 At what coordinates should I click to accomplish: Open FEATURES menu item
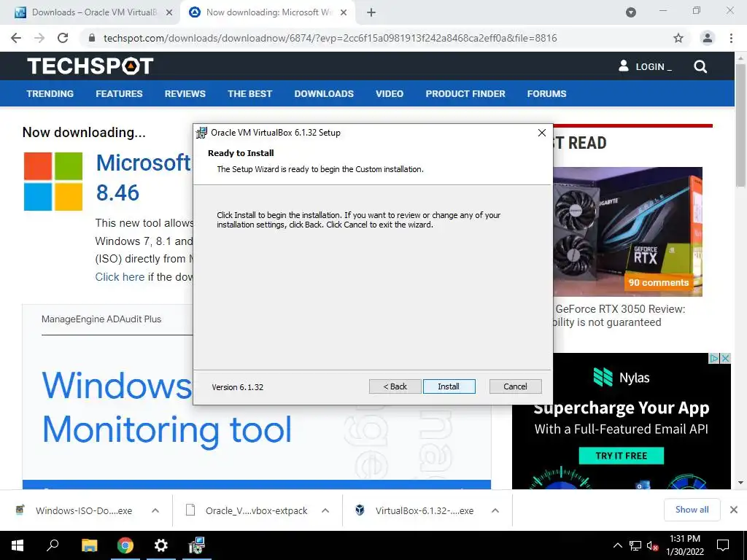[119, 94]
